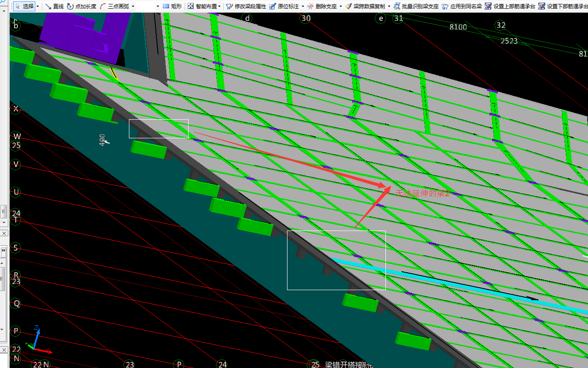Expand the left panel with the » chevron
The image size is (588, 368).
(x=4, y=251)
